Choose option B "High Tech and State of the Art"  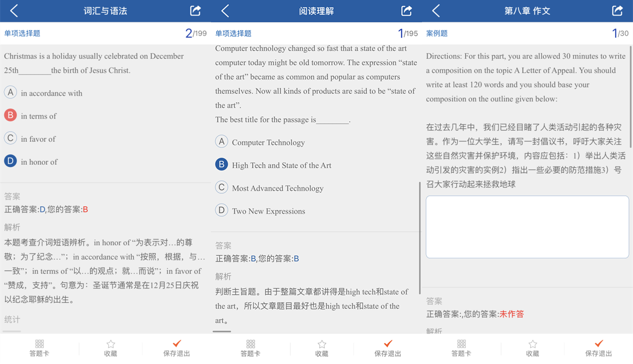coord(273,165)
